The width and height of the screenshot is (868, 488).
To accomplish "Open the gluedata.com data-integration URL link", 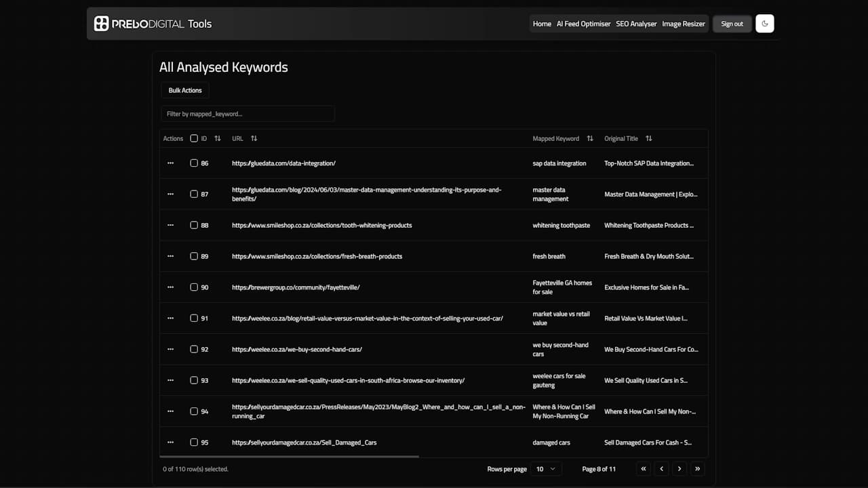I will 283,163.
